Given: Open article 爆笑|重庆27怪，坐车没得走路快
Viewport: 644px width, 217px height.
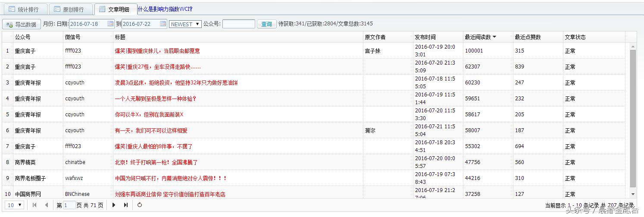Looking at the screenshot, I should [x=158, y=67].
